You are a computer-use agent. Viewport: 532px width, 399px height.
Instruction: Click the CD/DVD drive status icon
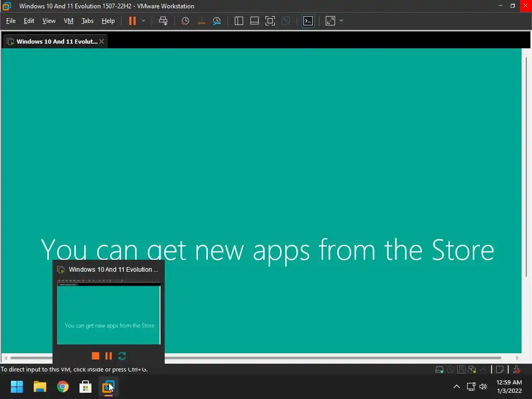pos(450,369)
